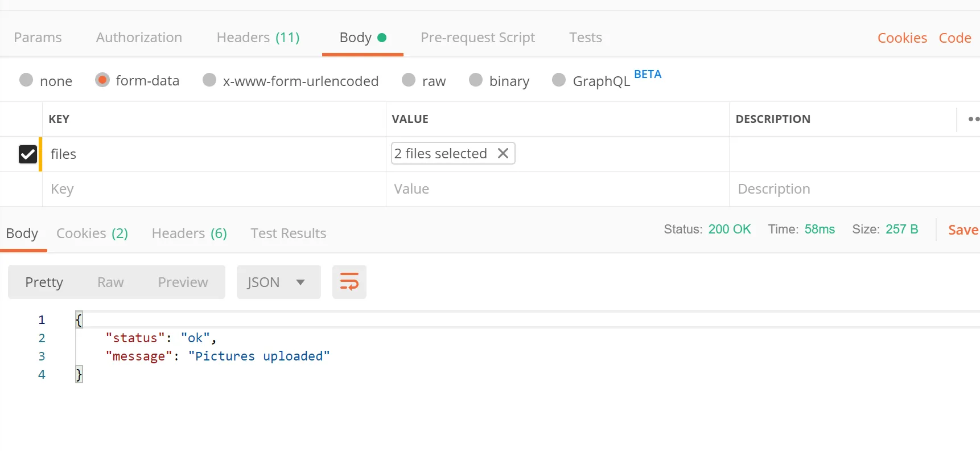Image resolution: width=980 pixels, height=451 pixels.
Task: Switch response view to Raw
Action: point(110,282)
